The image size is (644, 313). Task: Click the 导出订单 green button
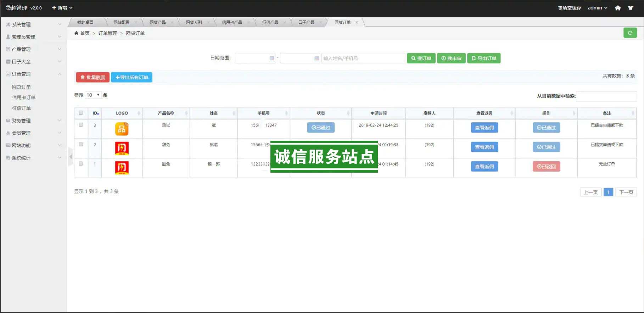click(x=484, y=58)
